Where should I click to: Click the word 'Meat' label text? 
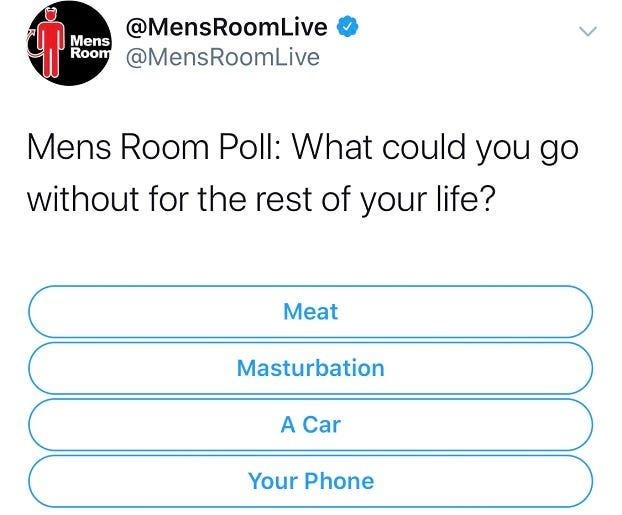311,312
